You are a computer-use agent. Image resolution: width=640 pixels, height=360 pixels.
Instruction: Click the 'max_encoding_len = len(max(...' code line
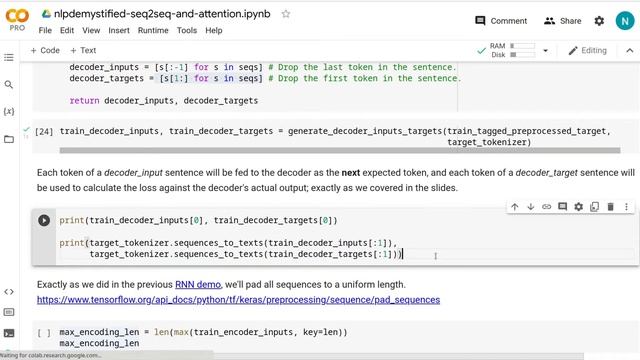[203, 332]
